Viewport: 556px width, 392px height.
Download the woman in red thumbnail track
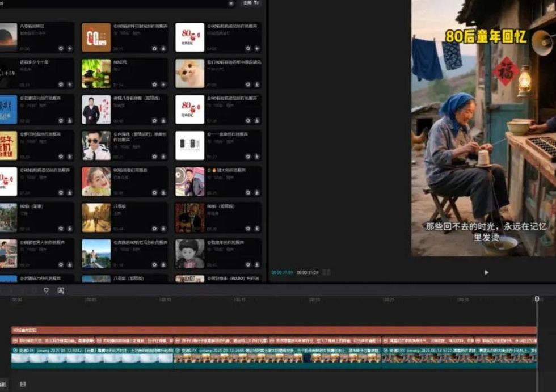[x=163, y=192]
